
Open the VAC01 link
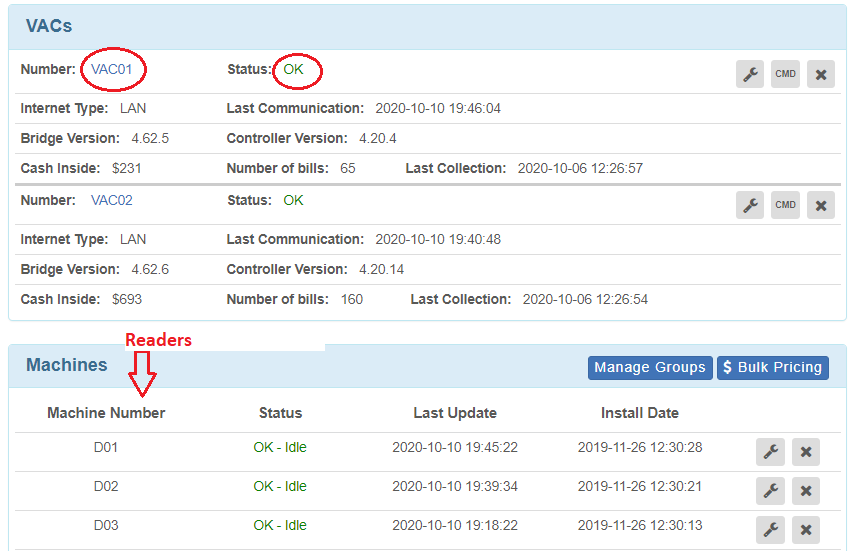(x=112, y=70)
